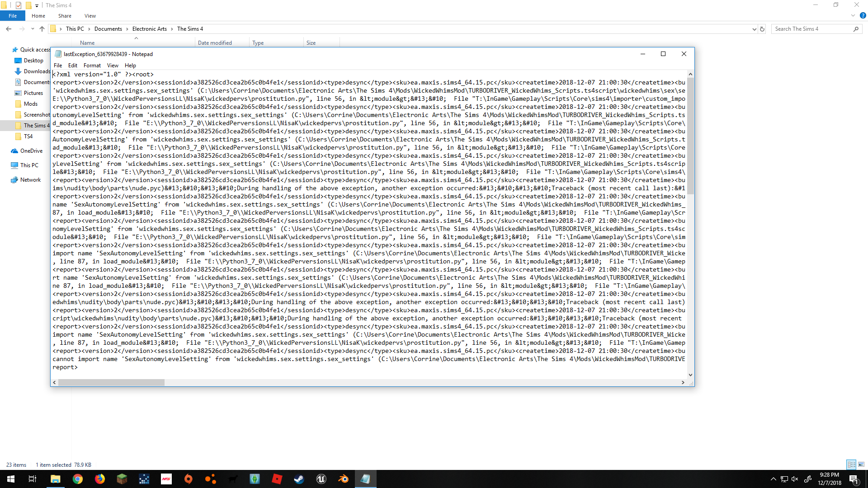Select Electronic Arts in address breadcrumb
This screenshot has height=488, width=868.
pos(150,29)
